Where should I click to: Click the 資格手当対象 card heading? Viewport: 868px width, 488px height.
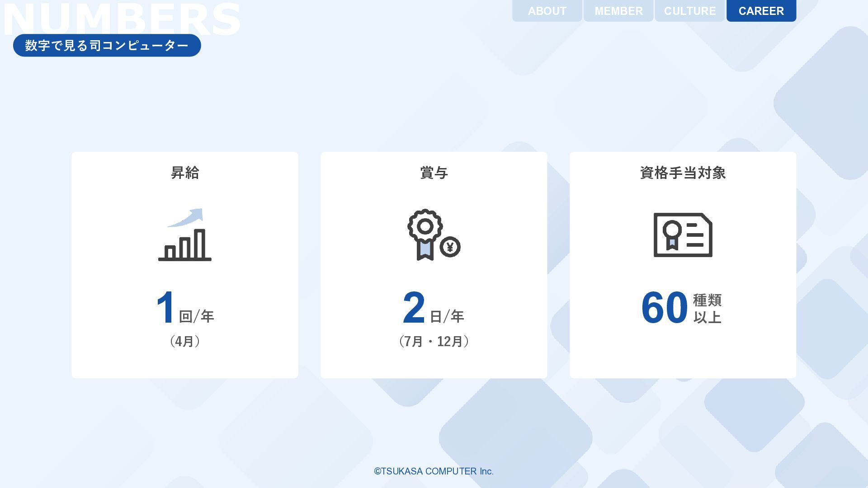pyautogui.click(x=683, y=173)
